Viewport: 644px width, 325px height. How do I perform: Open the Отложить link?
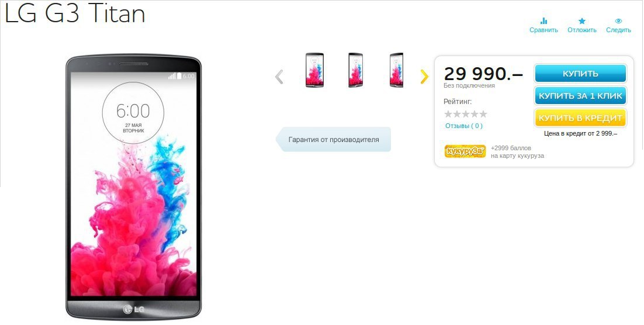[x=582, y=30]
